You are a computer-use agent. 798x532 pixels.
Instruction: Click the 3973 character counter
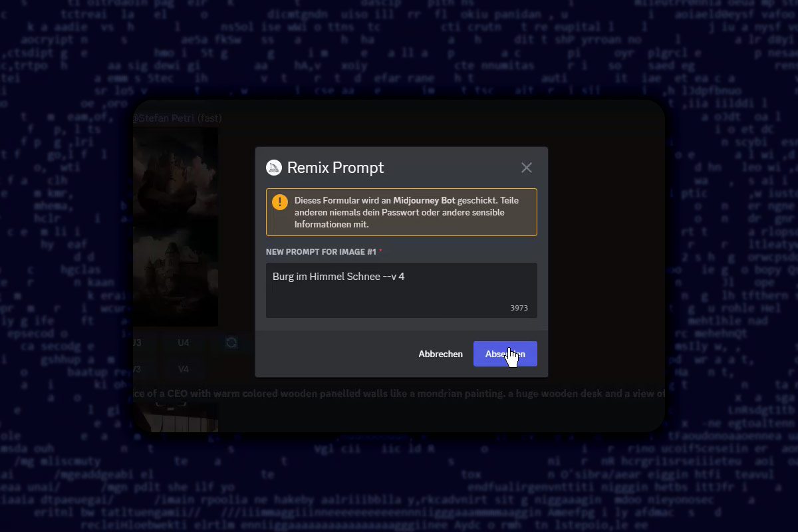coord(519,308)
